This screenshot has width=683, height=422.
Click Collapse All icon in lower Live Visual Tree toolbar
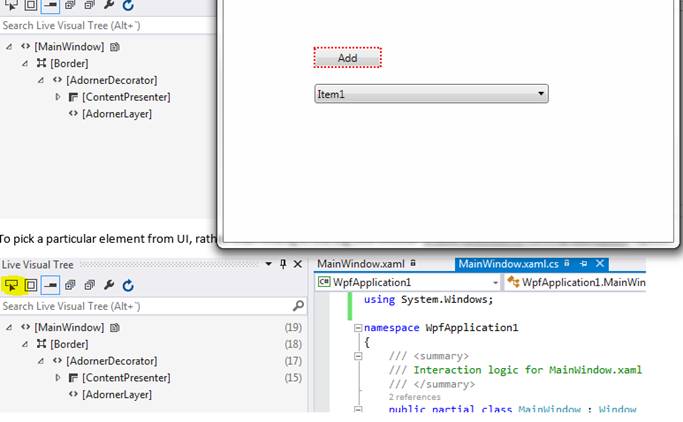[x=89, y=286]
